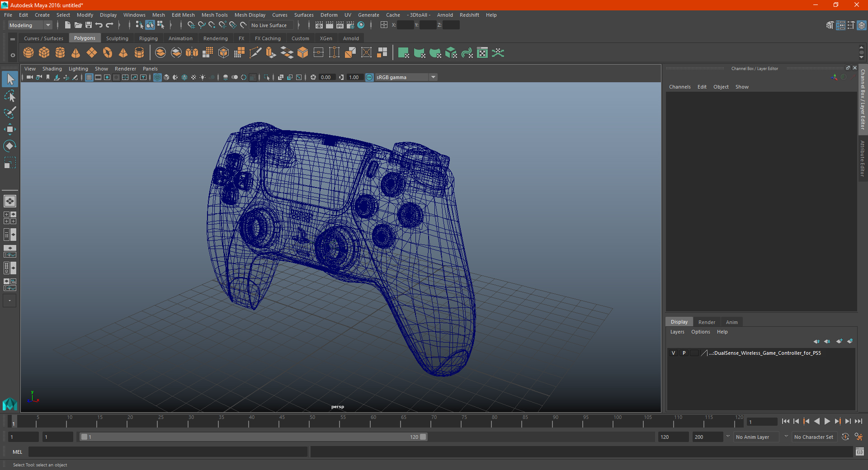Activate the Lasso select tool
The height and width of the screenshot is (470, 868).
tap(10, 96)
